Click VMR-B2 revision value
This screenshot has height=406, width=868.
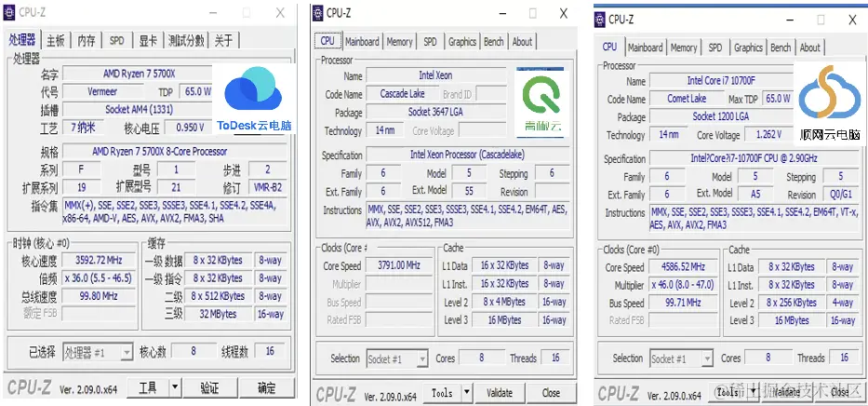pyautogui.click(x=268, y=187)
